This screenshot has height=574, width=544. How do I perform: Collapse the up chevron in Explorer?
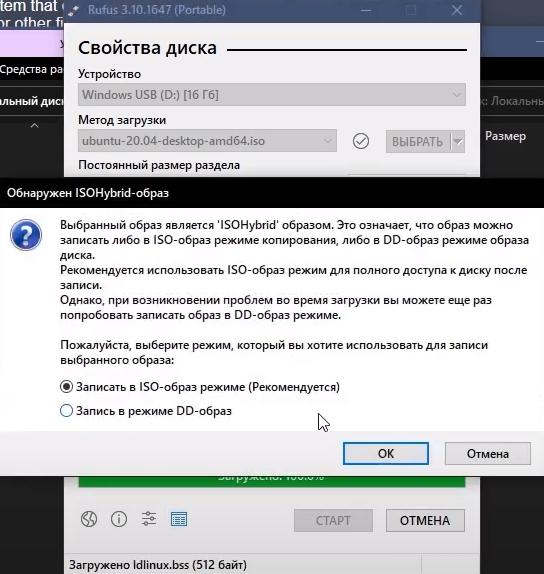[34, 126]
